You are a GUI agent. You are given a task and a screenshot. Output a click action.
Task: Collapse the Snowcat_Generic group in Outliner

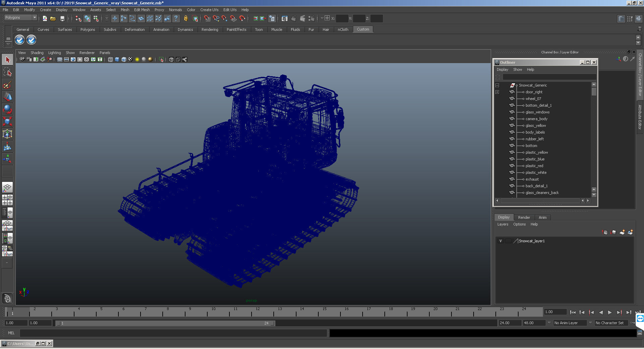pos(497,85)
